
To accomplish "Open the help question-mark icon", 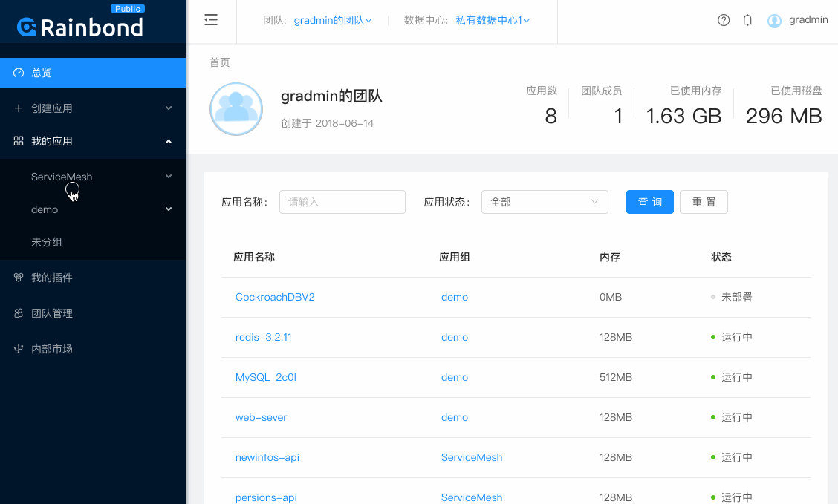I will (724, 20).
